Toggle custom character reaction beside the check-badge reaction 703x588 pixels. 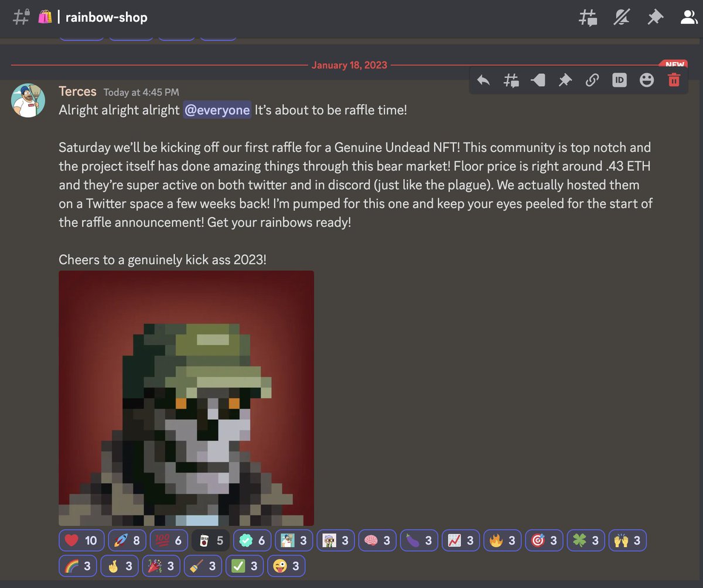point(294,541)
